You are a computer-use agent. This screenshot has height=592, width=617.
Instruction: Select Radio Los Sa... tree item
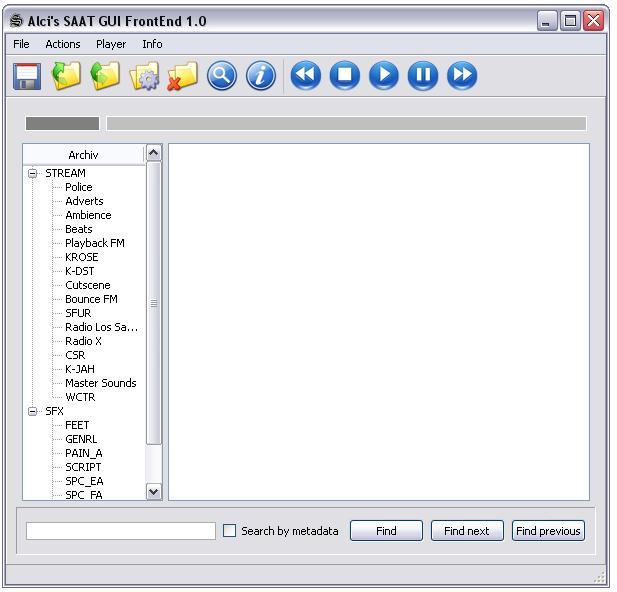coord(102,327)
